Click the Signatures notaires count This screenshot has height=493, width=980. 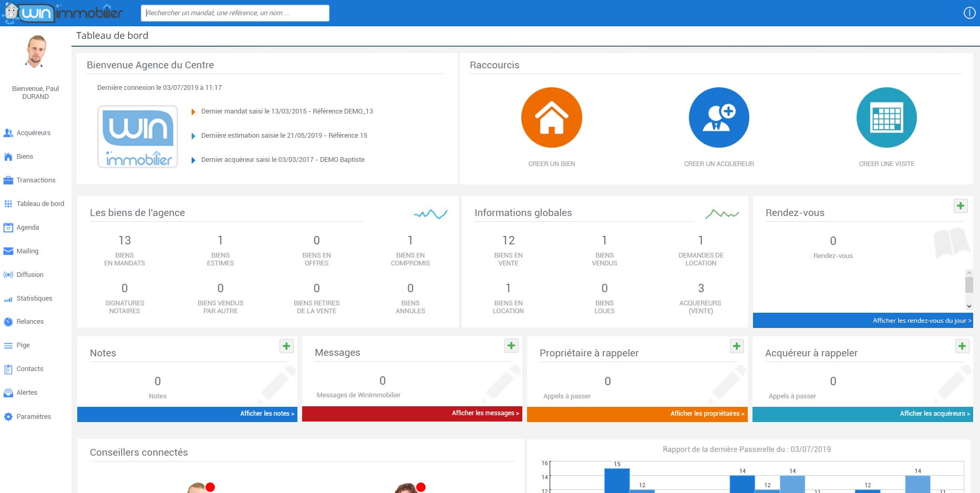tap(125, 289)
